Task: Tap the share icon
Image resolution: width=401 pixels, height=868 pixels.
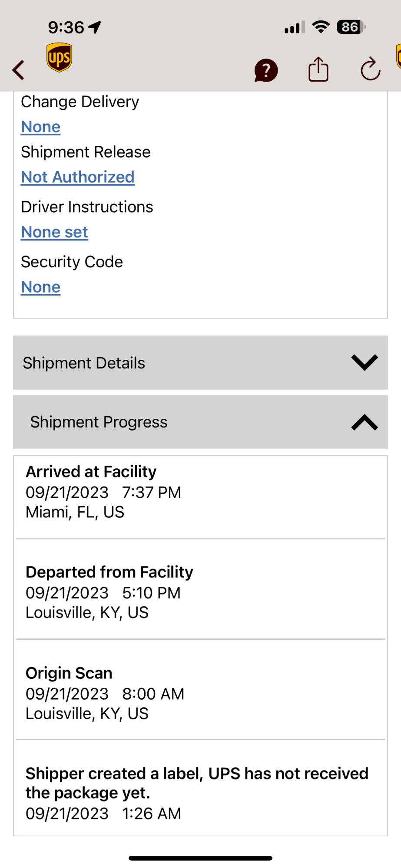Action: (318, 69)
